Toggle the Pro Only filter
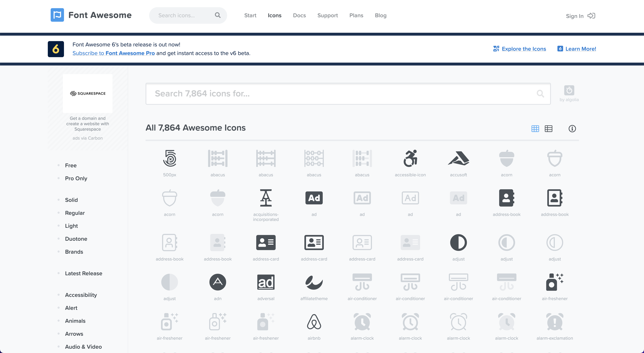Image resolution: width=644 pixels, height=353 pixels. (x=76, y=178)
